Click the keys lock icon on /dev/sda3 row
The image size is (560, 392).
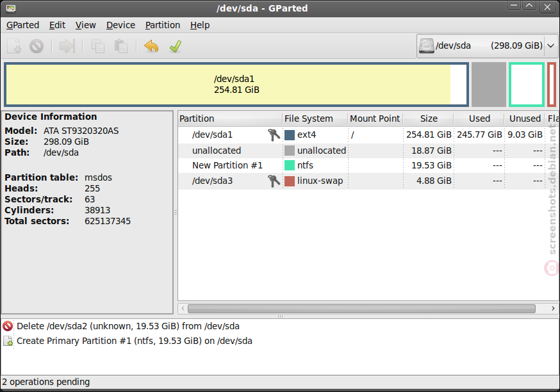coord(274,181)
